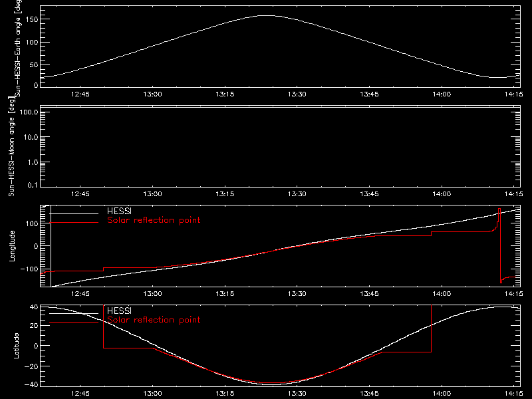This screenshot has height=399, width=532.
Task: Click the 0 tick on Longitude axis
Action: pyautogui.click(x=36, y=246)
